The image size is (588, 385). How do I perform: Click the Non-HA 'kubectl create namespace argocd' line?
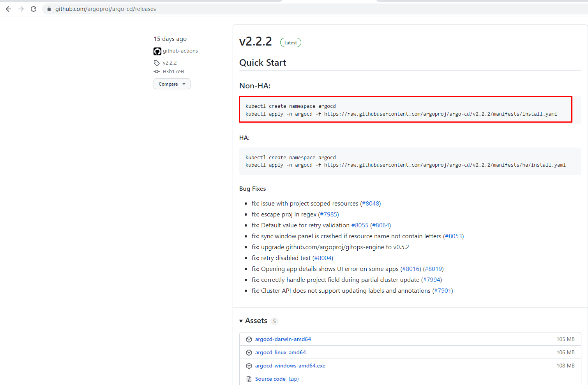click(291, 106)
